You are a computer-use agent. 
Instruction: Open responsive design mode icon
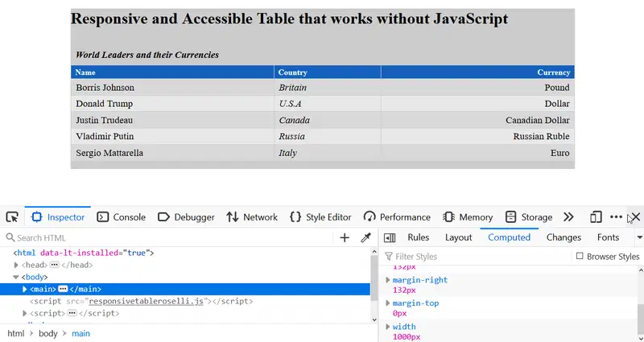pos(596,216)
